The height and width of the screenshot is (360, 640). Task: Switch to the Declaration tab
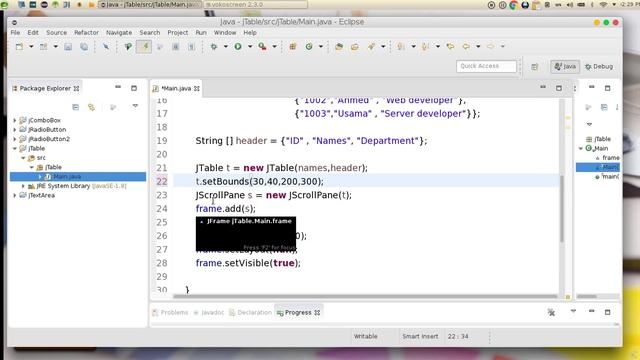(x=250, y=313)
